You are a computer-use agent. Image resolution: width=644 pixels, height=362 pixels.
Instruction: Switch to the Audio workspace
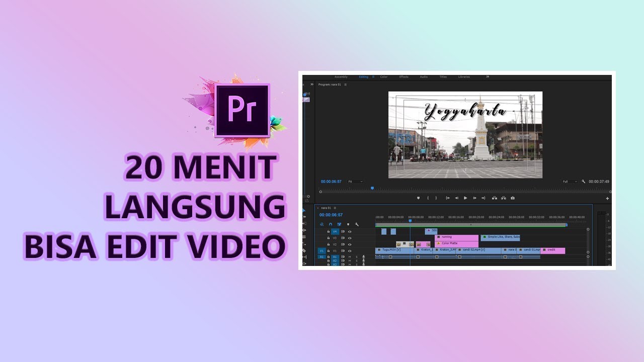pyautogui.click(x=424, y=77)
